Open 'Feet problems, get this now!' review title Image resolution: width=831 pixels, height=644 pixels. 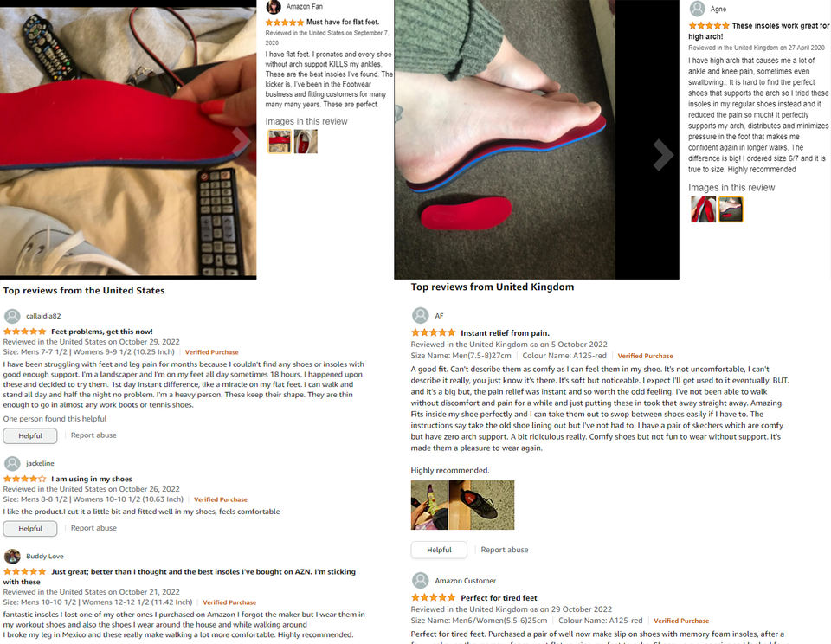pyautogui.click(x=102, y=332)
